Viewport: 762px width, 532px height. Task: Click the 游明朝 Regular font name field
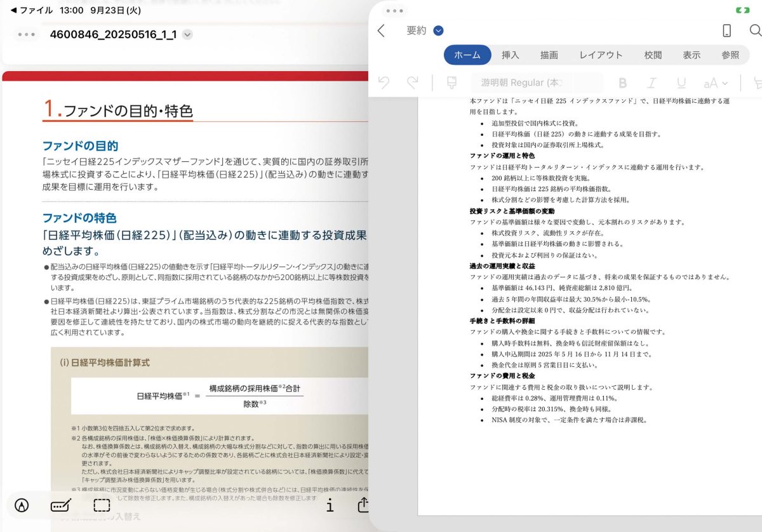coord(521,83)
